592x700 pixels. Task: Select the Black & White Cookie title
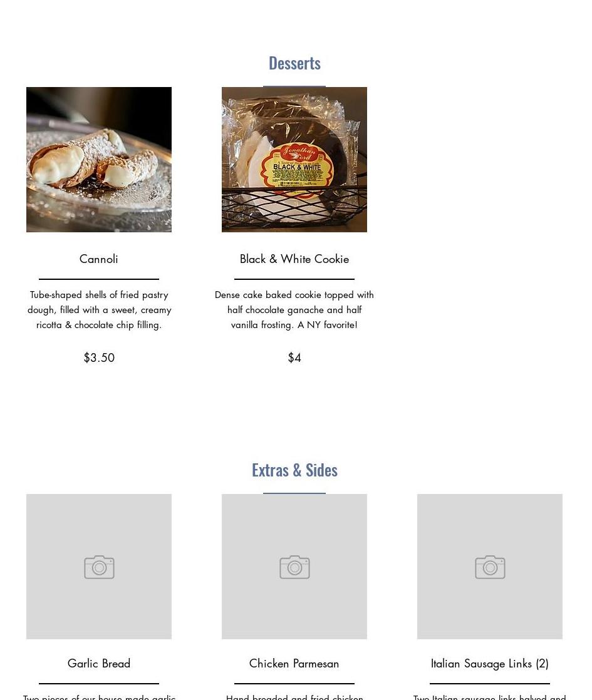(294, 259)
